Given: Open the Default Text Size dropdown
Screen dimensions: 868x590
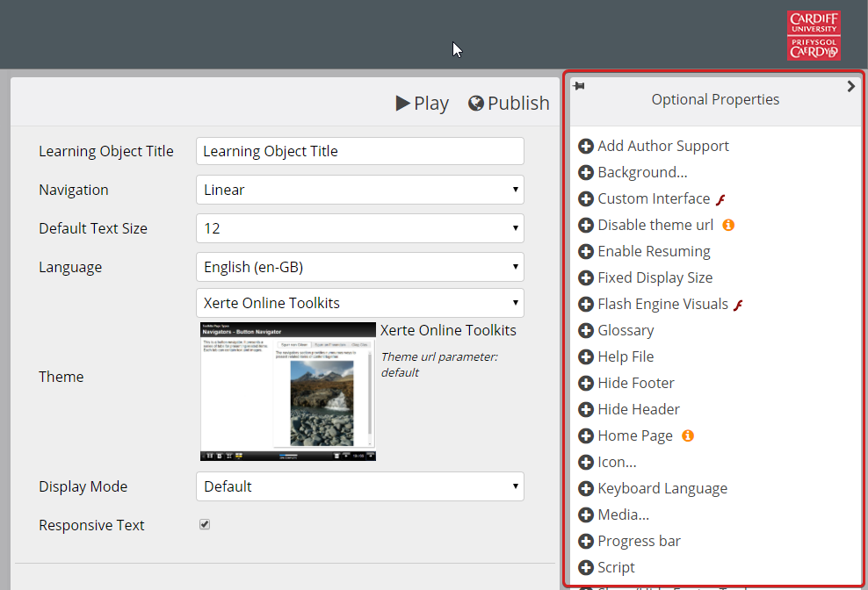Looking at the screenshot, I should (360, 228).
